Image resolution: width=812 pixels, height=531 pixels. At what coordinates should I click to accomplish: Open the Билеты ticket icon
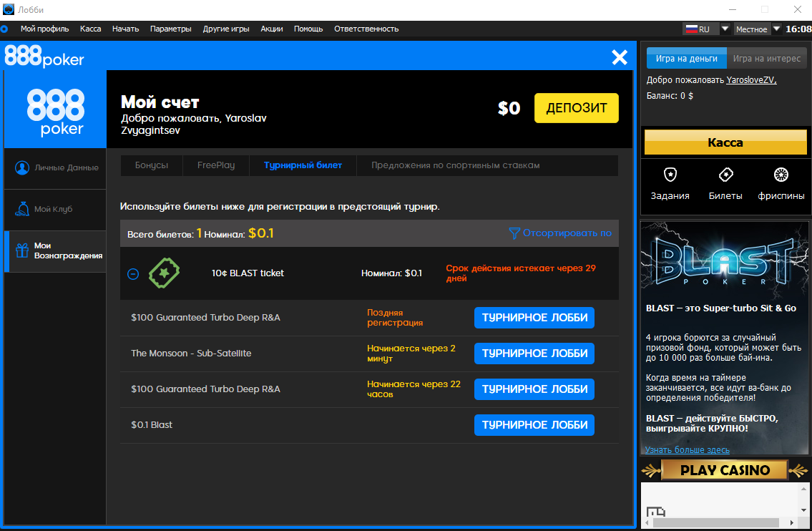(725, 175)
